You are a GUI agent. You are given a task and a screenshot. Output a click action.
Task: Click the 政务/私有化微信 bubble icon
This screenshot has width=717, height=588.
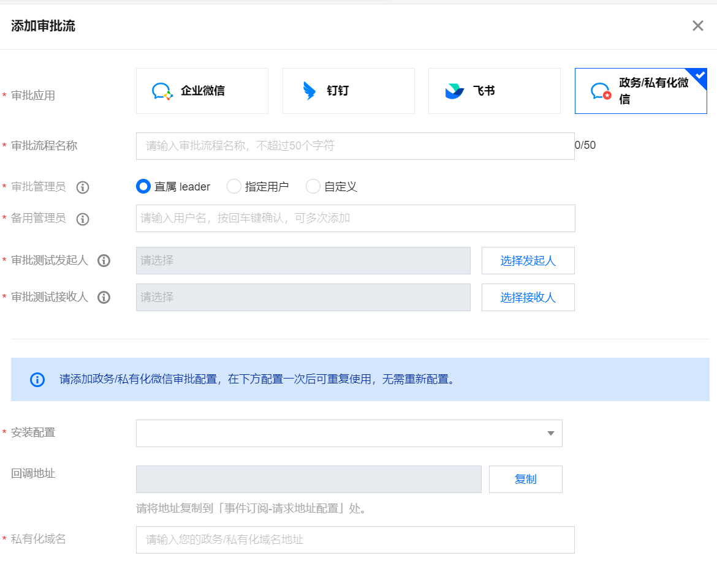click(x=601, y=91)
